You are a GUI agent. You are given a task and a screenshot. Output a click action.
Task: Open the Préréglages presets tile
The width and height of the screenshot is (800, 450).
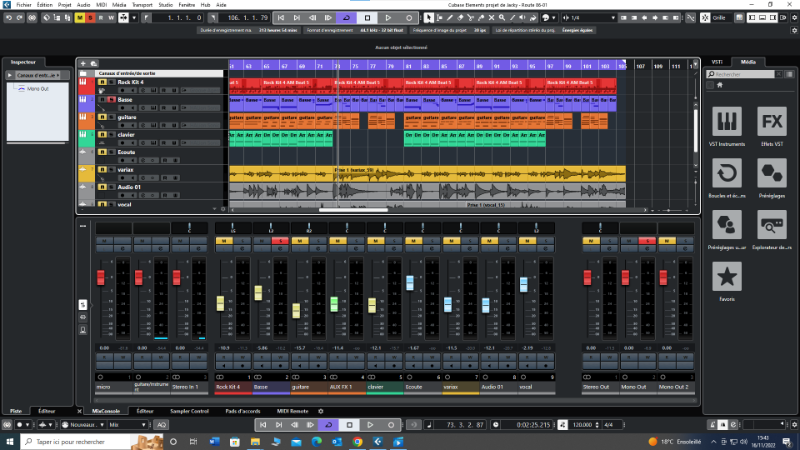point(771,173)
